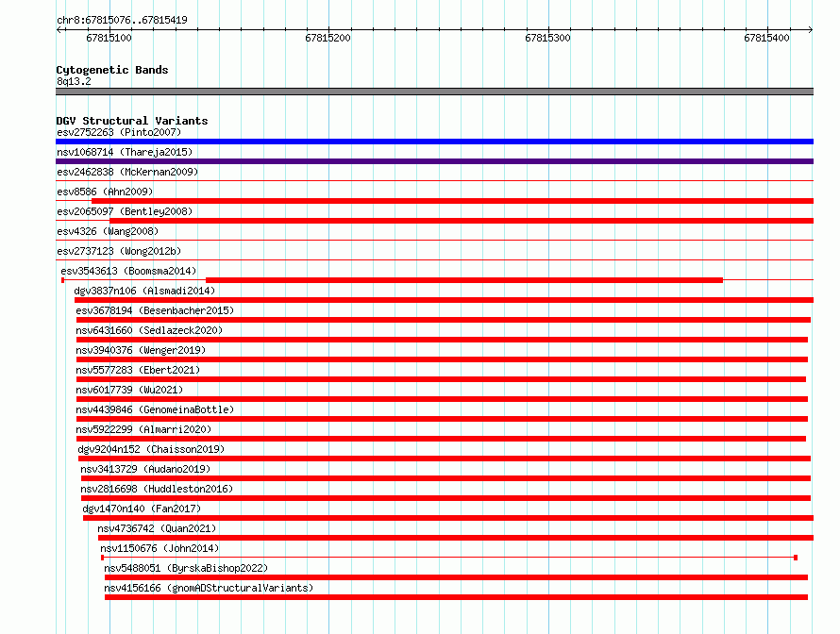Image resolution: width=840 pixels, height=634 pixels.
Task: Click nsv6017739 (Wu2021) label
Action: click(129, 390)
